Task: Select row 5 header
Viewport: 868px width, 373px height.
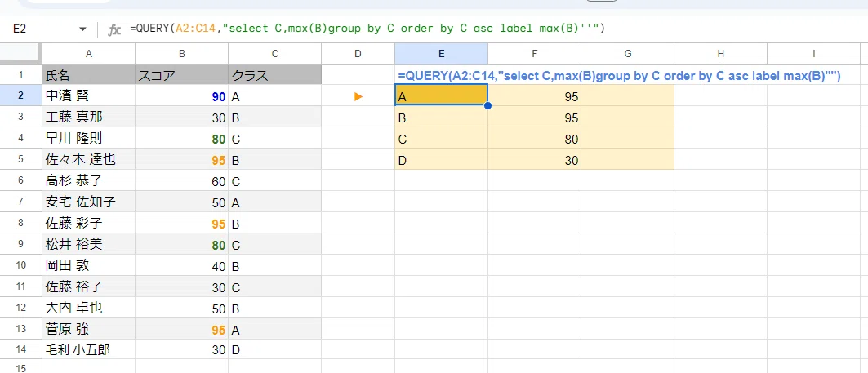Action: (21, 159)
